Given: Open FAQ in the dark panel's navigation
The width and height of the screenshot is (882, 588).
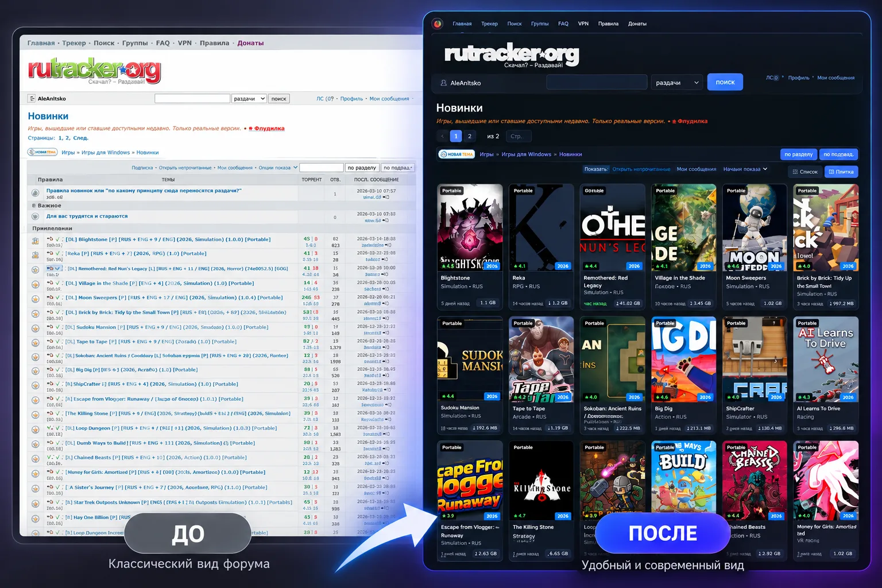Looking at the screenshot, I should point(563,24).
